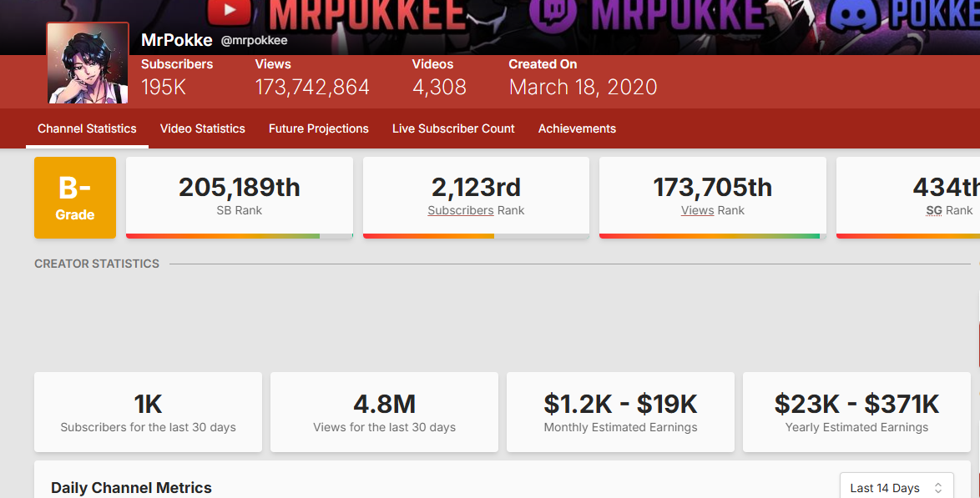Open the Achievements tab
This screenshot has width=980, height=498.
tap(577, 128)
